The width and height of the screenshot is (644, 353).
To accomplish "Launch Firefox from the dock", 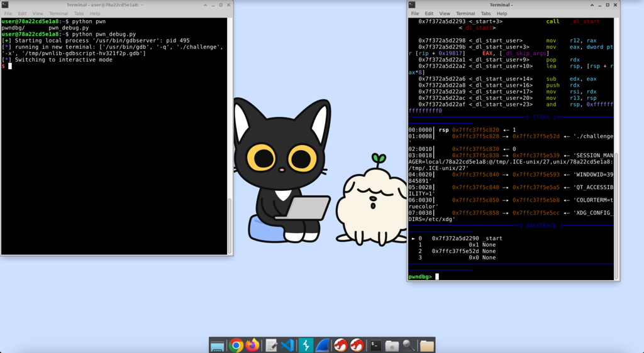I will 253,345.
